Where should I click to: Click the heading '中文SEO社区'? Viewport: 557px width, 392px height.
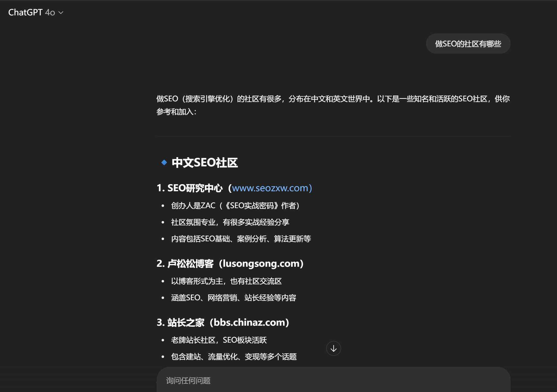(205, 162)
